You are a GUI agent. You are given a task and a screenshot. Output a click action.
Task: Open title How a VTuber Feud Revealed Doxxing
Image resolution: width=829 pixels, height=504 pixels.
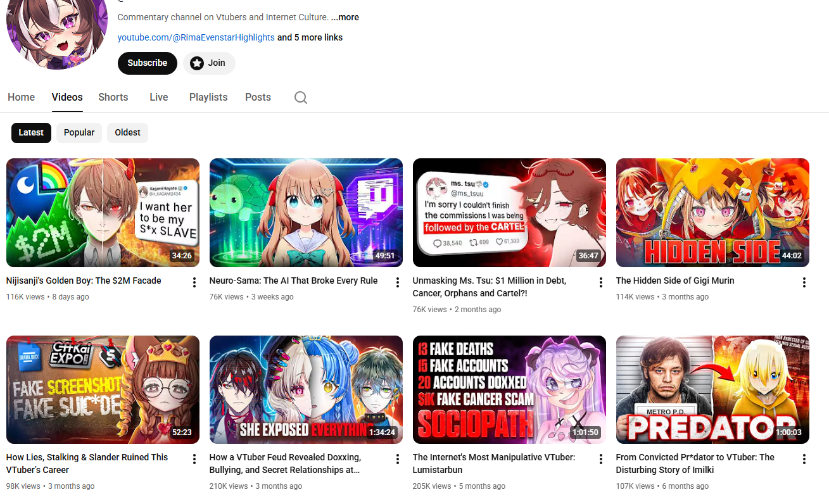[285, 463]
